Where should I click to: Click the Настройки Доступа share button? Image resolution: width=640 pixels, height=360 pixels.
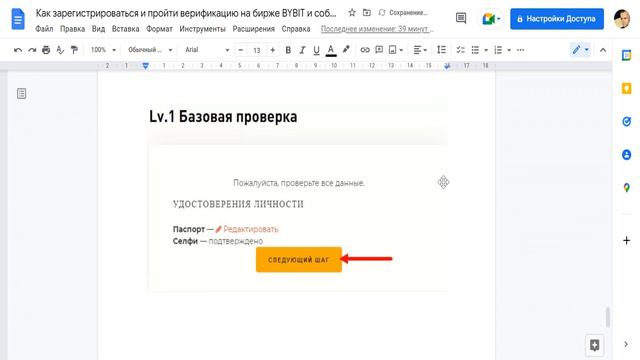(557, 19)
